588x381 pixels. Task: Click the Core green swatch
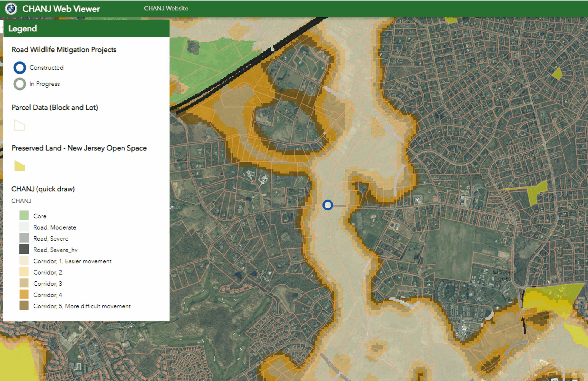(24, 216)
